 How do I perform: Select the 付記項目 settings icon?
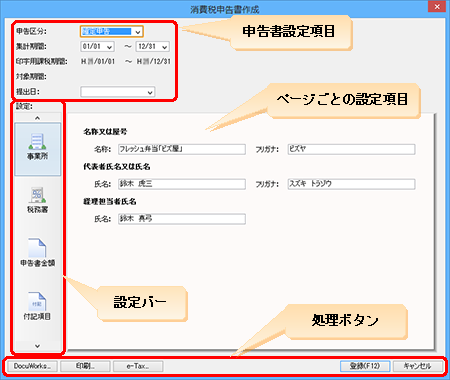[37, 306]
